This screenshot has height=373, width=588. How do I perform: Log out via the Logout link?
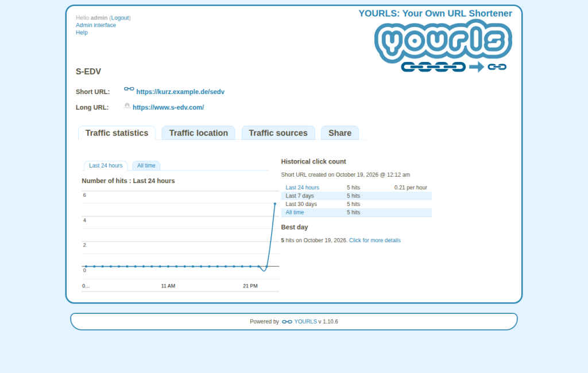(x=120, y=18)
